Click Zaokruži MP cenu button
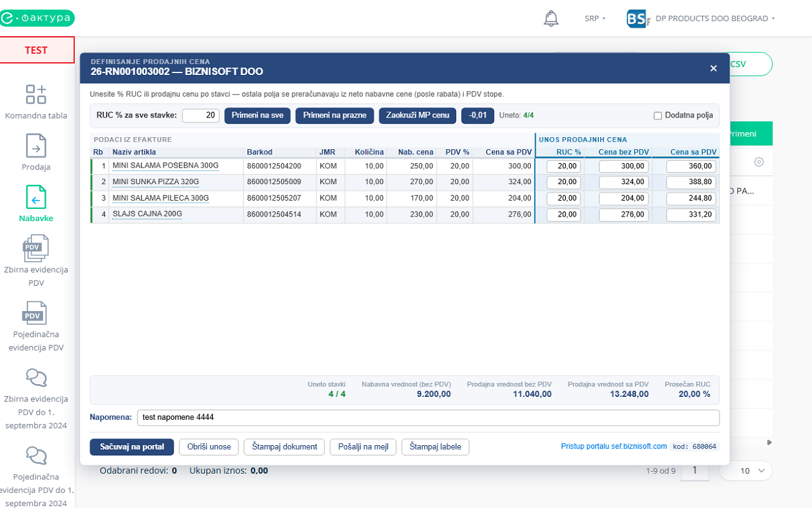Image resolution: width=812 pixels, height=508 pixels. tap(417, 116)
